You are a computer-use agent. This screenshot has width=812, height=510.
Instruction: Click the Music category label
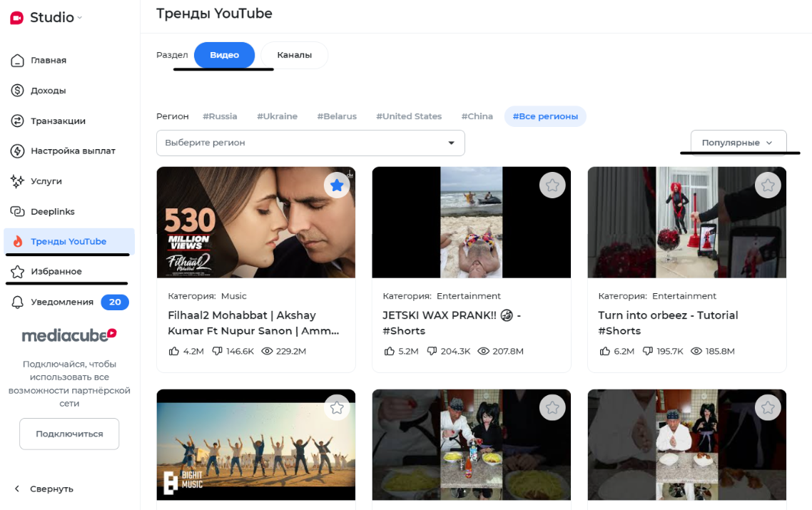point(233,296)
